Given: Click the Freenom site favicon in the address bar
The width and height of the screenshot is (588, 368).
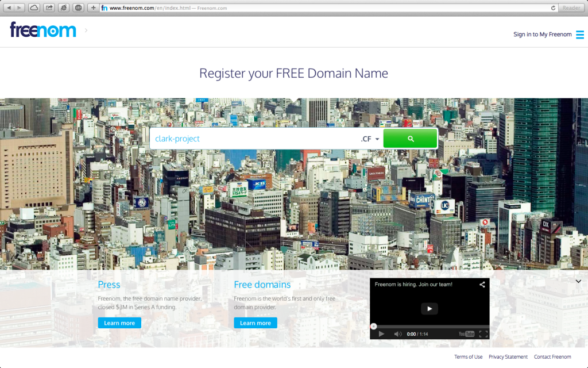Looking at the screenshot, I should click(105, 8).
